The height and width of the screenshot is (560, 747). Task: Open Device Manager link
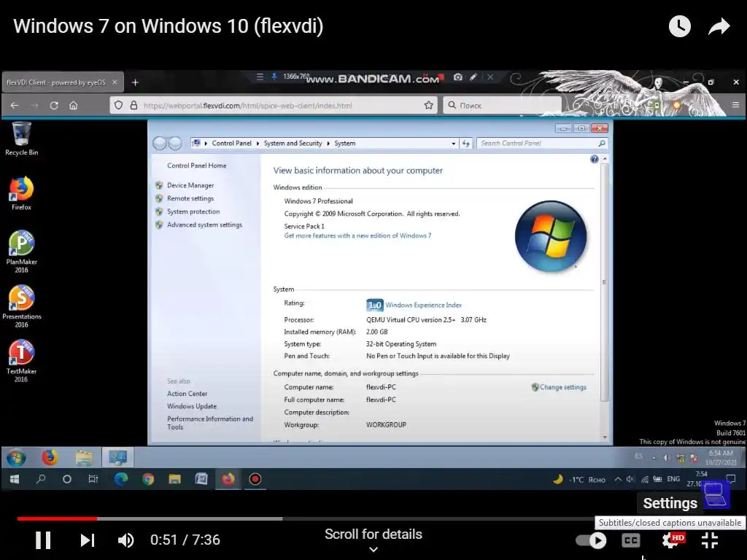[190, 185]
